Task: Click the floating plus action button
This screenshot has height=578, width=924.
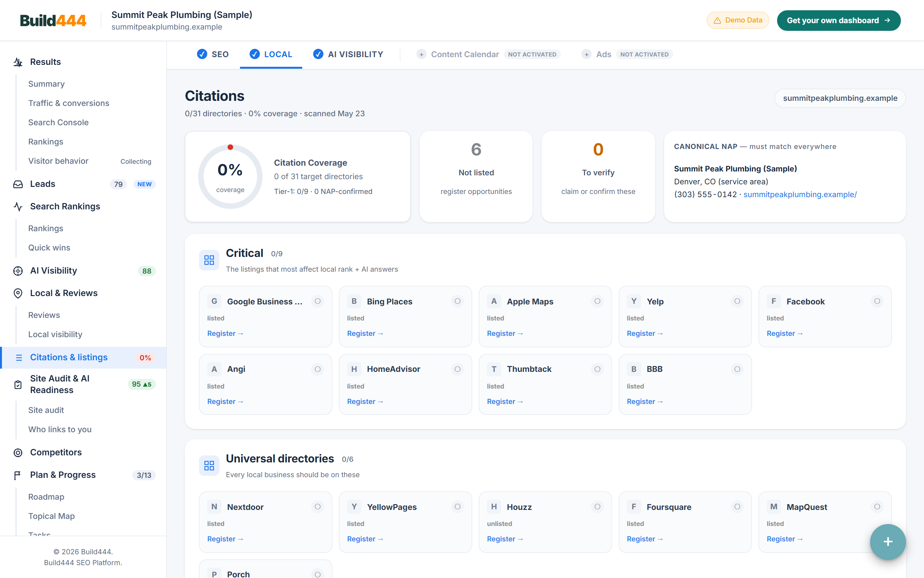Action: (887, 542)
